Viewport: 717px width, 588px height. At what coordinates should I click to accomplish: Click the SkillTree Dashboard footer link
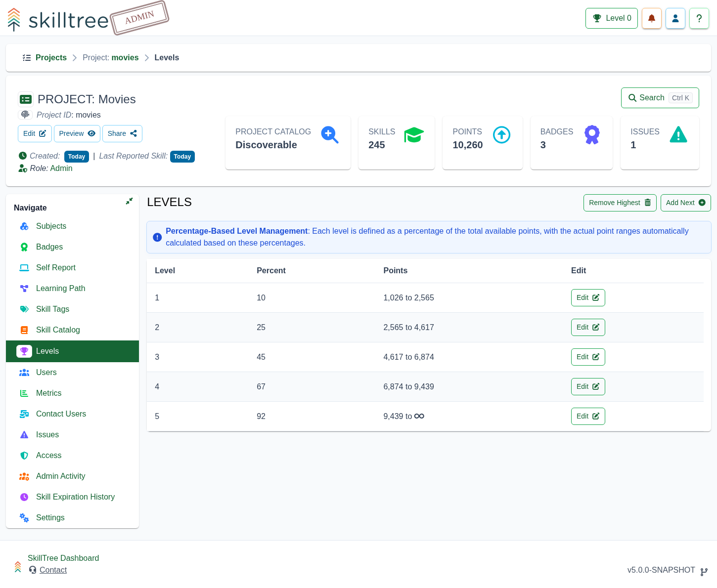(63, 558)
